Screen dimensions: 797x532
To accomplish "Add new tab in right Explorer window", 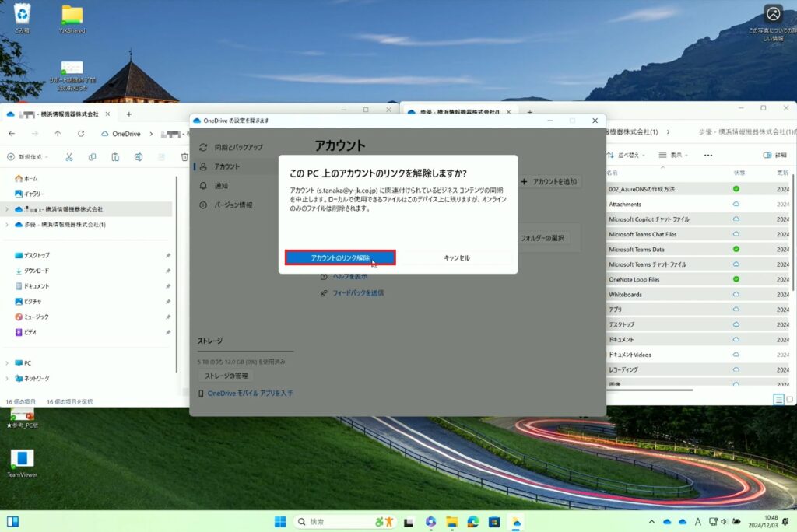I will (x=529, y=112).
